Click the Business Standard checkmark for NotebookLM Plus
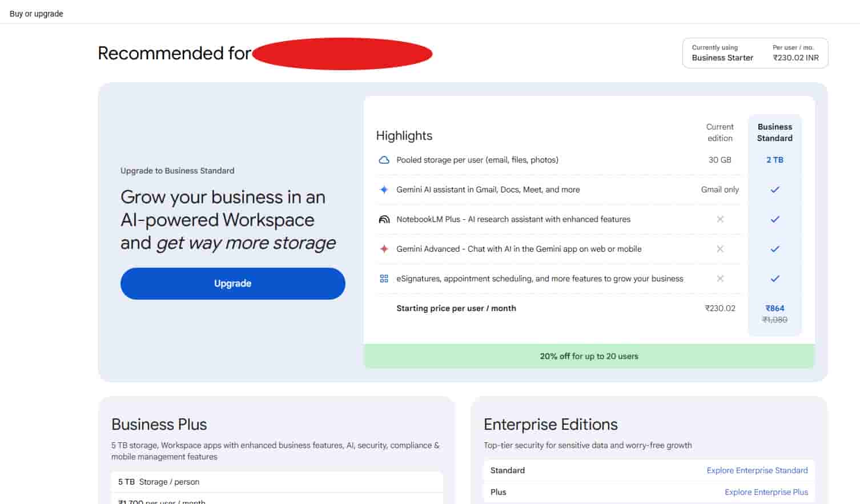The image size is (860, 504). pos(774,219)
